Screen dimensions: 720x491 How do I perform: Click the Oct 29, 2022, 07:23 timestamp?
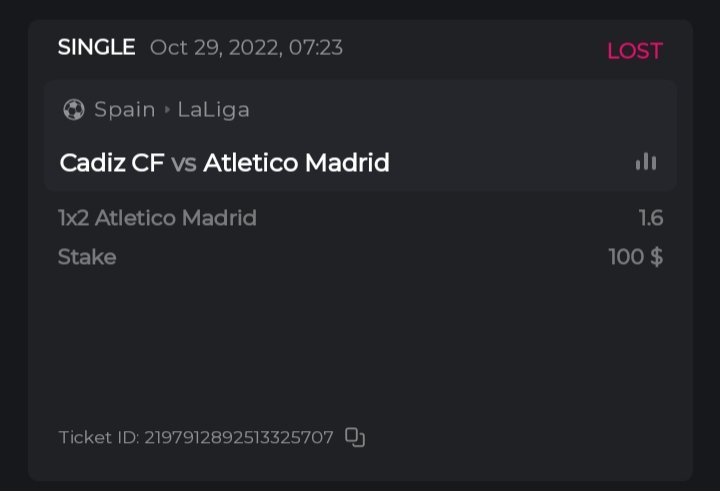click(246, 47)
